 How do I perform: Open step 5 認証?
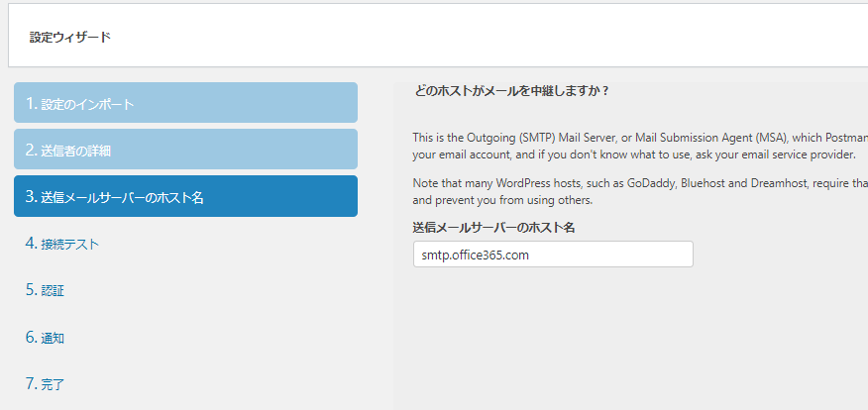[46, 290]
